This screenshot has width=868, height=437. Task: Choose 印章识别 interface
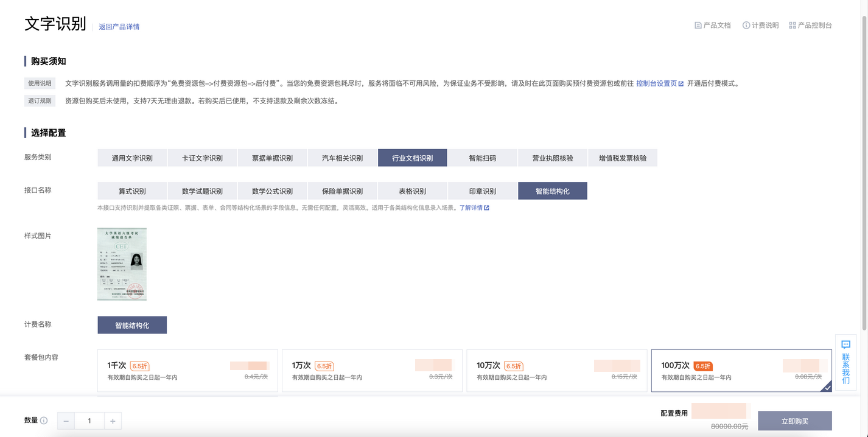pos(482,191)
